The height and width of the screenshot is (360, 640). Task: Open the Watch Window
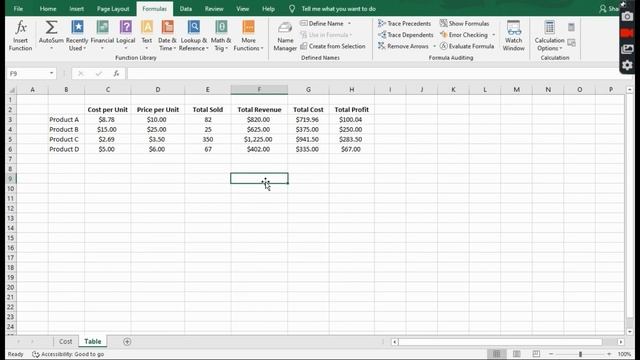[513, 36]
